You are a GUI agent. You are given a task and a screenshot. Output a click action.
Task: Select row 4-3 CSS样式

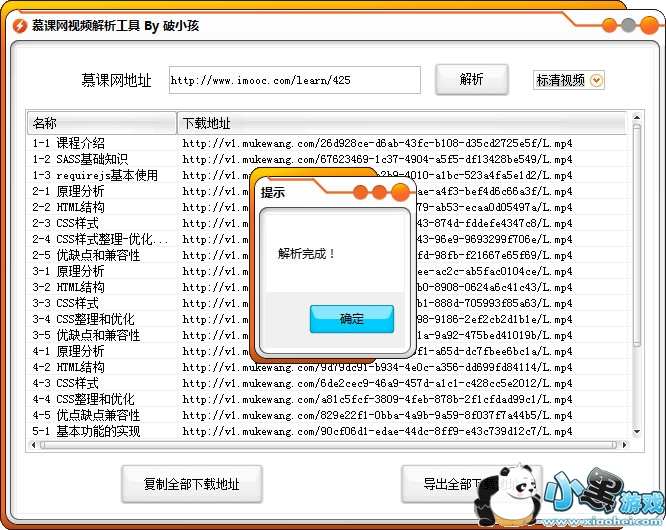[x=327, y=383]
